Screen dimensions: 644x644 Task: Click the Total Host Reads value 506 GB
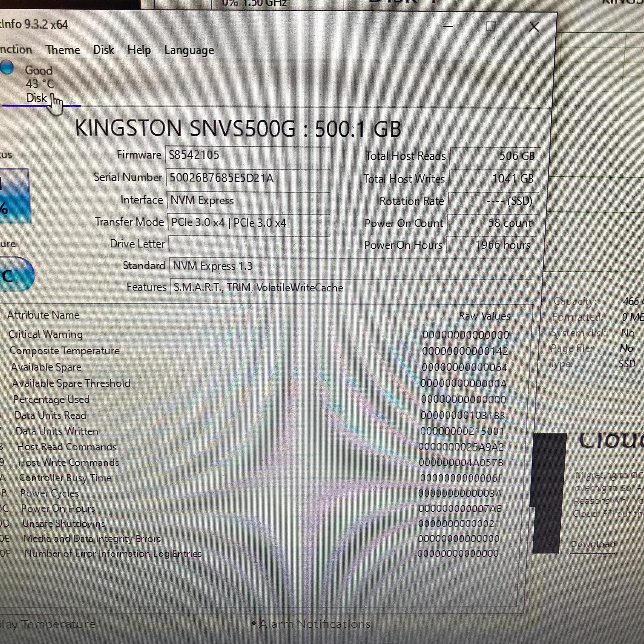[495, 156]
